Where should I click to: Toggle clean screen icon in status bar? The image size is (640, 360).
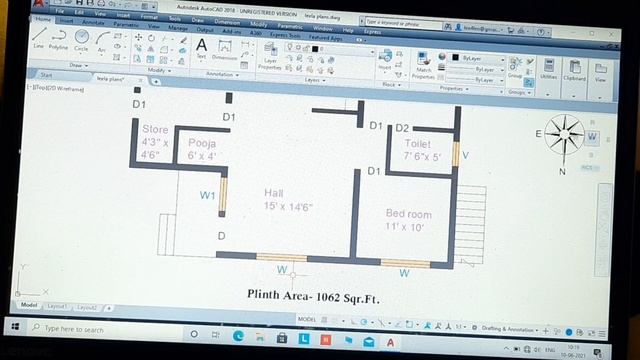point(591,333)
